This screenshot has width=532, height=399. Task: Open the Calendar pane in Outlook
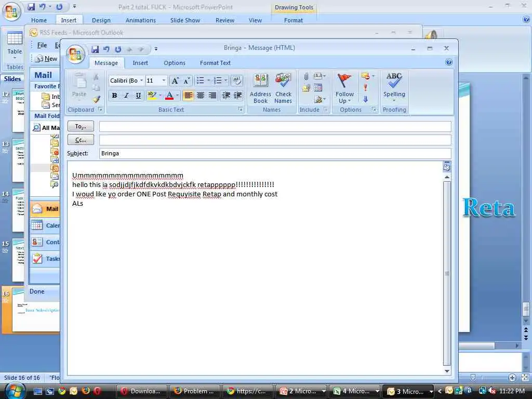(46, 225)
